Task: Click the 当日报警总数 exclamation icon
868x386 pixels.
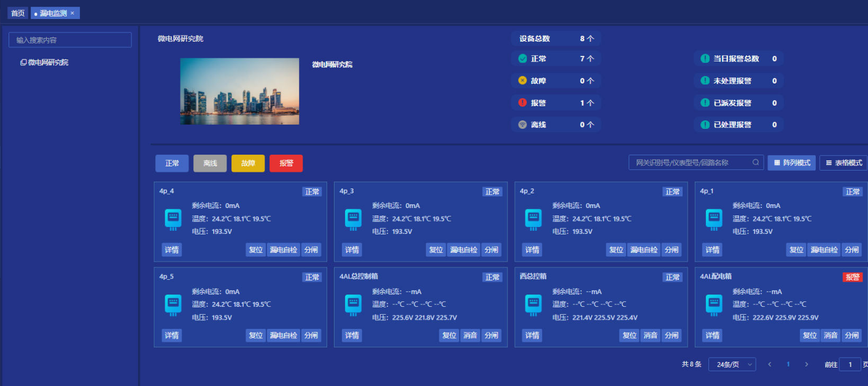Action: click(x=705, y=59)
